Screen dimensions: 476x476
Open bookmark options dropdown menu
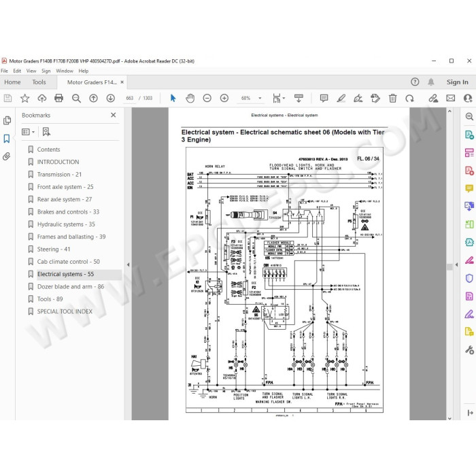tap(29, 132)
